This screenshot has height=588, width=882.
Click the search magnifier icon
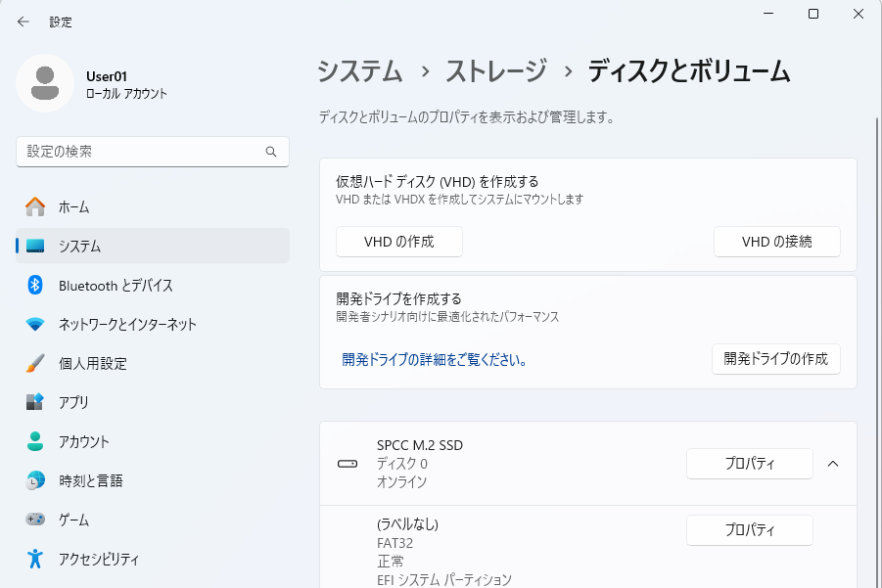click(271, 152)
